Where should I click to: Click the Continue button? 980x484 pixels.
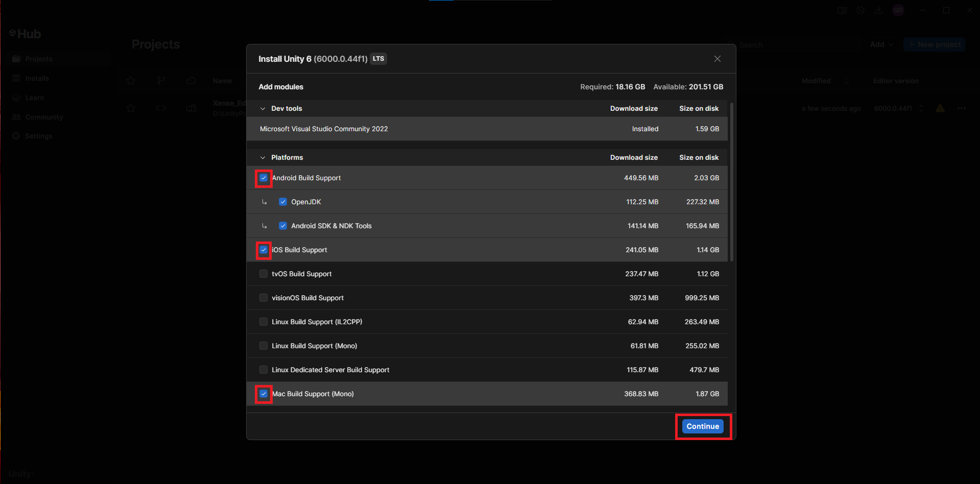(702, 426)
